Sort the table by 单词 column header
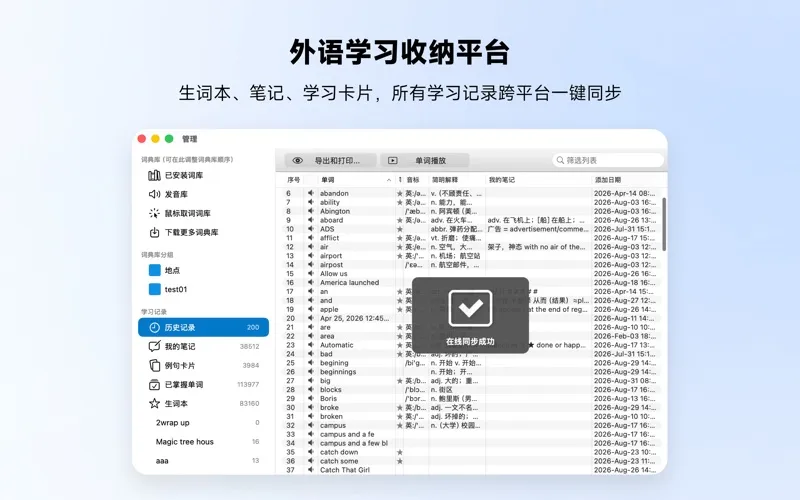 click(x=356, y=180)
